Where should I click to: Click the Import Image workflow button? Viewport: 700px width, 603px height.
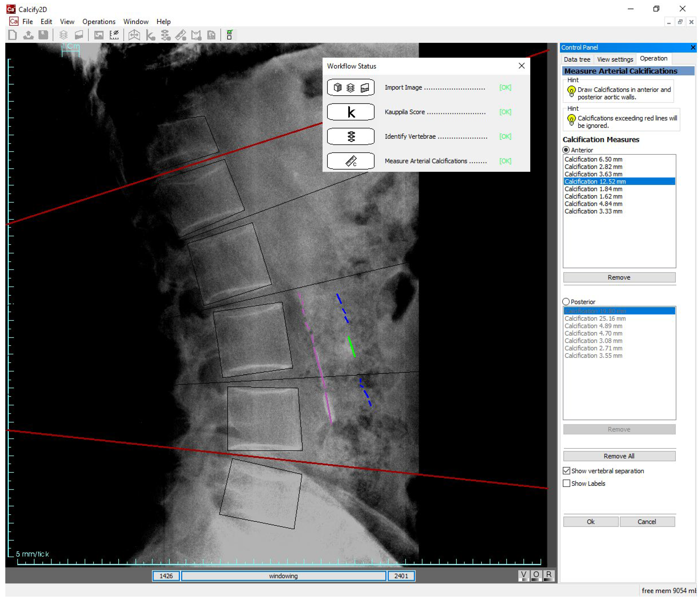pyautogui.click(x=350, y=88)
